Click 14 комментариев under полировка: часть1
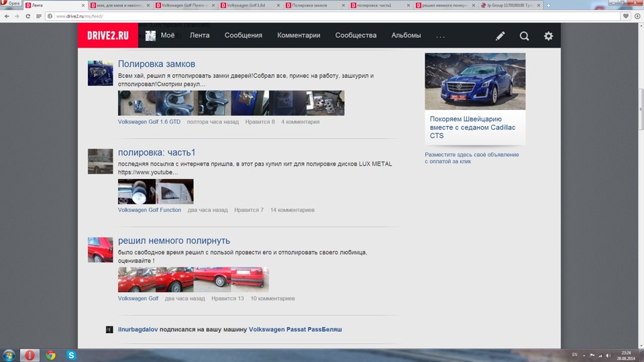 click(292, 210)
